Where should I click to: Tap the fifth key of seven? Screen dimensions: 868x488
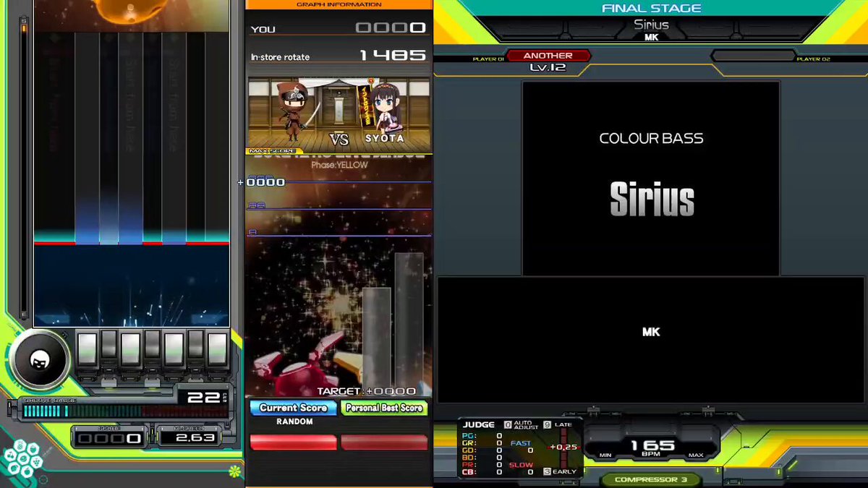(x=174, y=348)
